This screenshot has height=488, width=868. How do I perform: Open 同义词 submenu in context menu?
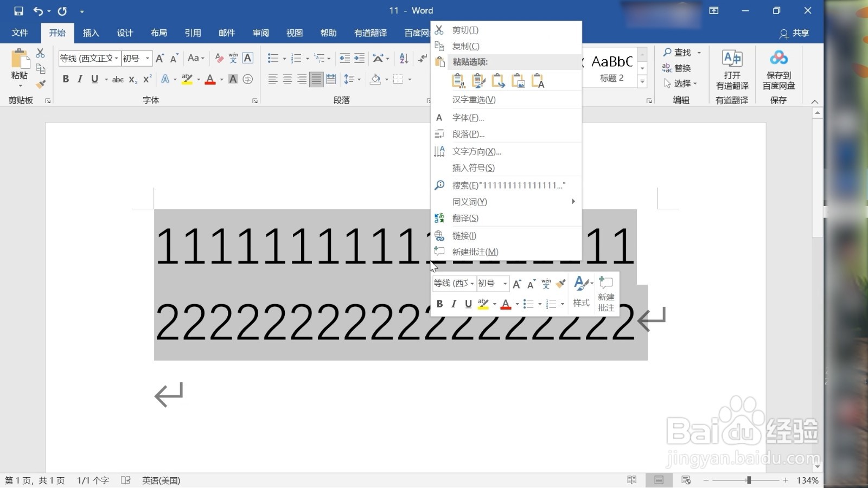[x=506, y=202]
